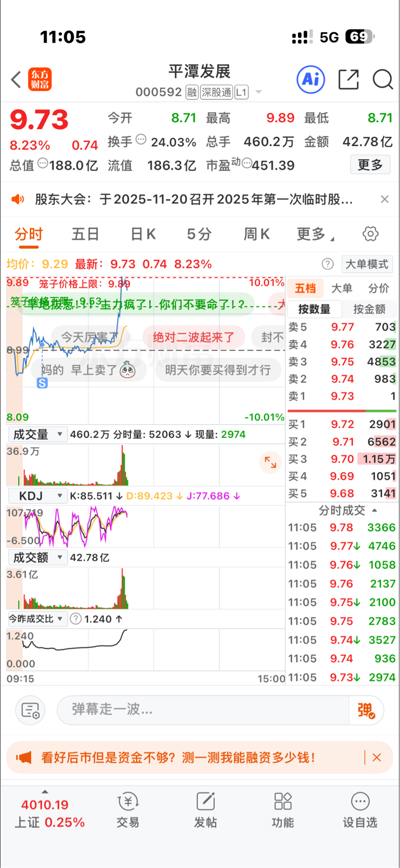Tap the bullet comment '明天你要买得到才行'

click(218, 370)
